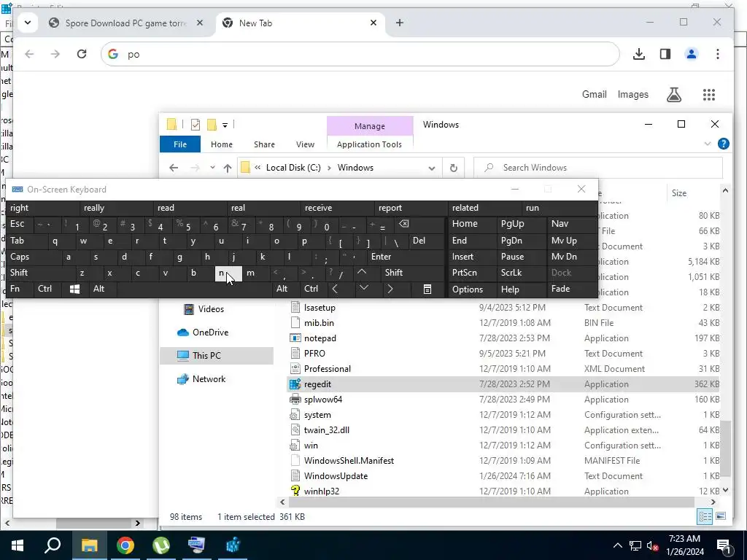
Task: Click the Explorer horizontal scrollbar
Action: point(491,502)
